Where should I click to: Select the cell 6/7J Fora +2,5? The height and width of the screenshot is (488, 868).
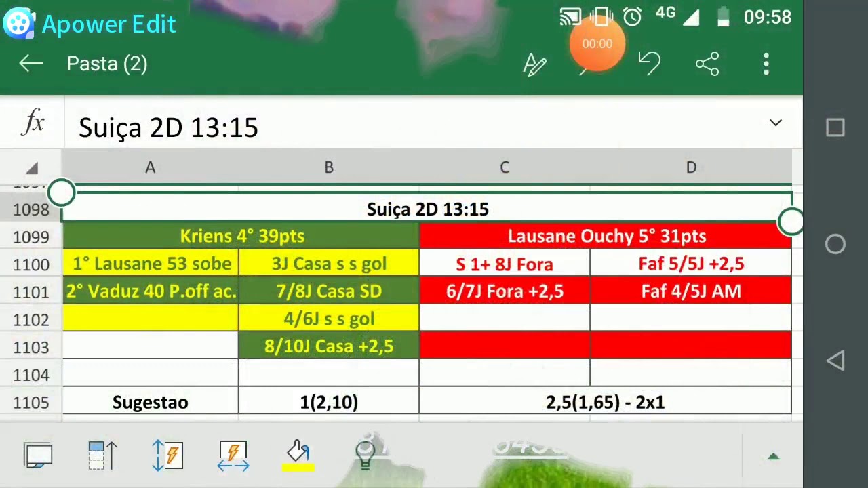click(505, 291)
